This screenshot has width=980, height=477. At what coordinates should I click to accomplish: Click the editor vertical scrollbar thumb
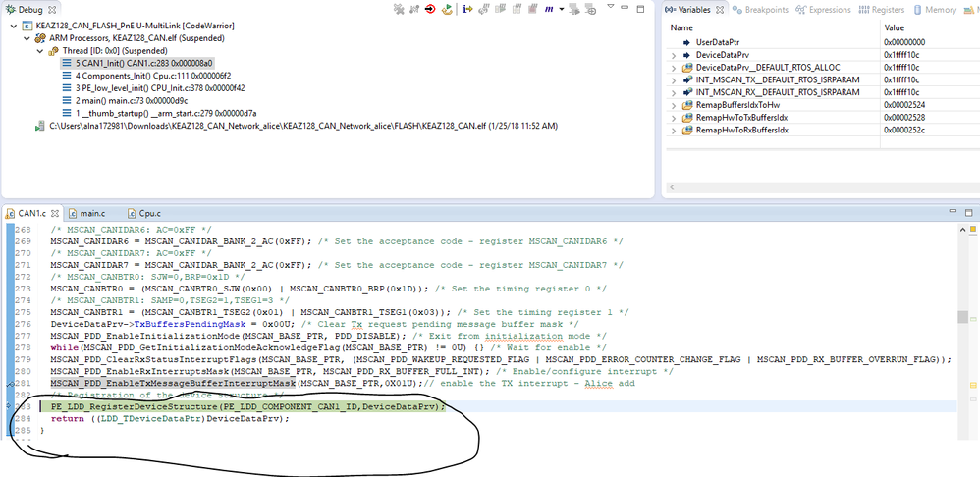coord(963,316)
